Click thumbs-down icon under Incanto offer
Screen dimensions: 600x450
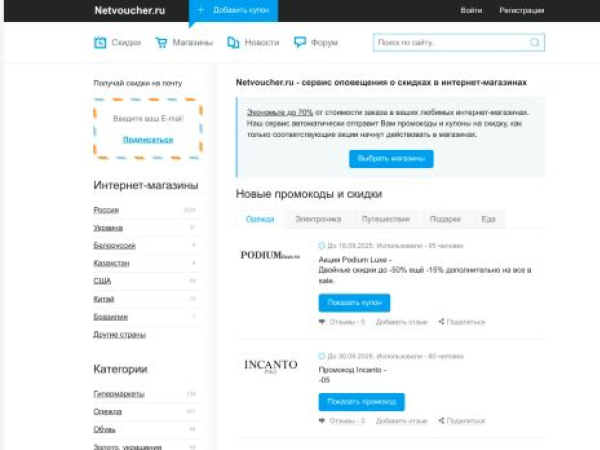click(322, 421)
